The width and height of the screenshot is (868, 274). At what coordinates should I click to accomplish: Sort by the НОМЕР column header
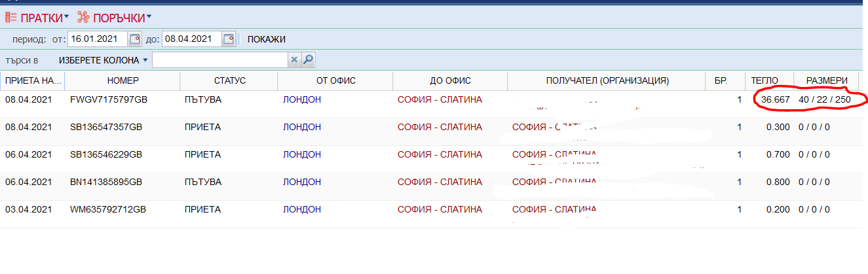(x=123, y=81)
